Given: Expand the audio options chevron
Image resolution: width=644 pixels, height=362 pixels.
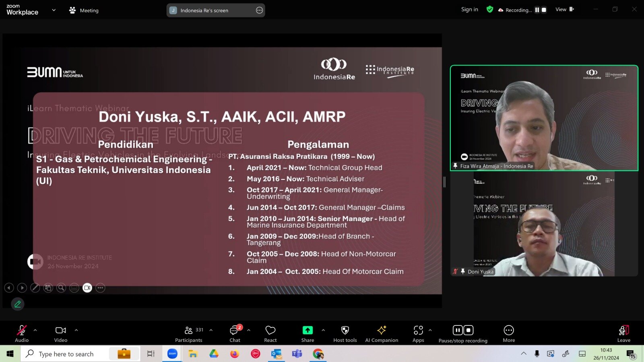Looking at the screenshot, I should pos(35,330).
